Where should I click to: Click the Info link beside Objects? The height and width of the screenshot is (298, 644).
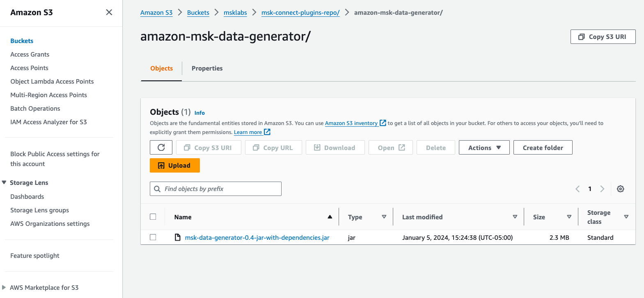coord(199,113)
